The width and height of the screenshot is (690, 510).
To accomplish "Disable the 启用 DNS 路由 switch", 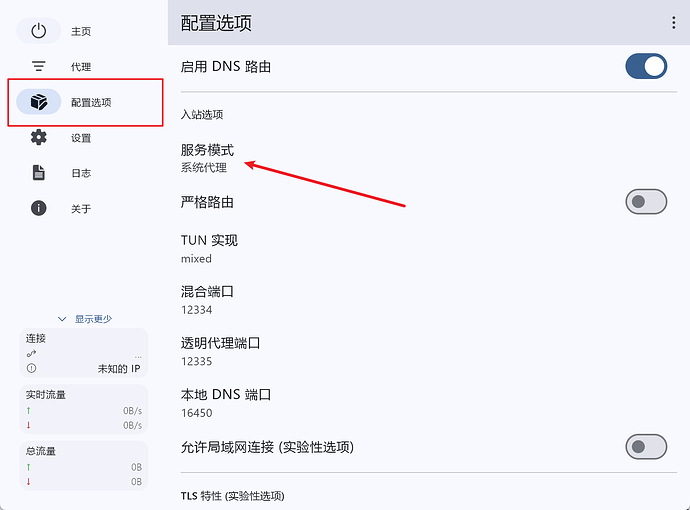I will click(x=645, y=67).
